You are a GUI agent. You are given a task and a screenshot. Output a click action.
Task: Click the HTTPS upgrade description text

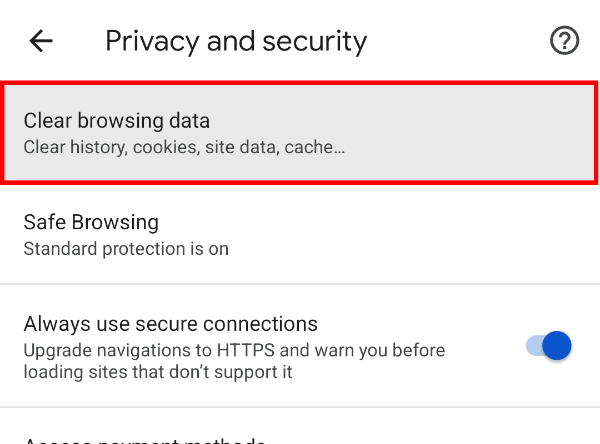point(234,362)
